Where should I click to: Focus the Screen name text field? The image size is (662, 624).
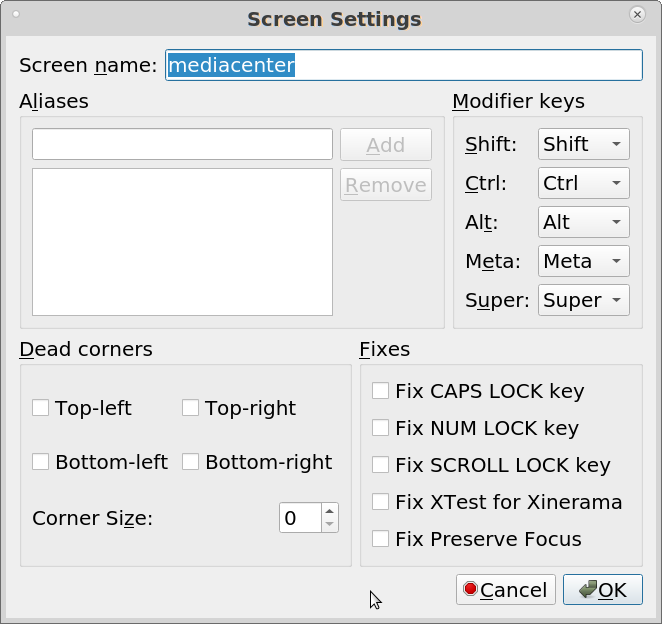coord(403,65)
